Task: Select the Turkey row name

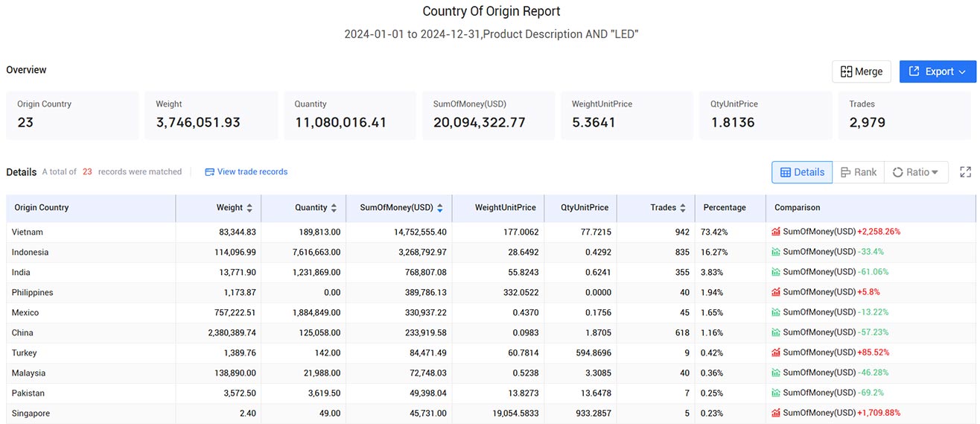Action: pyautogui.click(x=25, y=352)
